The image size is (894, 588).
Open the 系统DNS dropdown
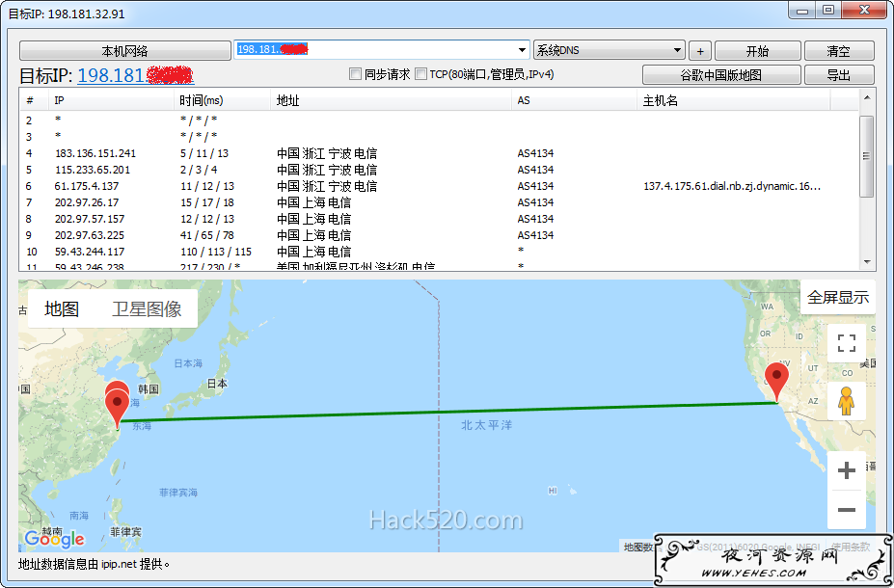(609, 50)
